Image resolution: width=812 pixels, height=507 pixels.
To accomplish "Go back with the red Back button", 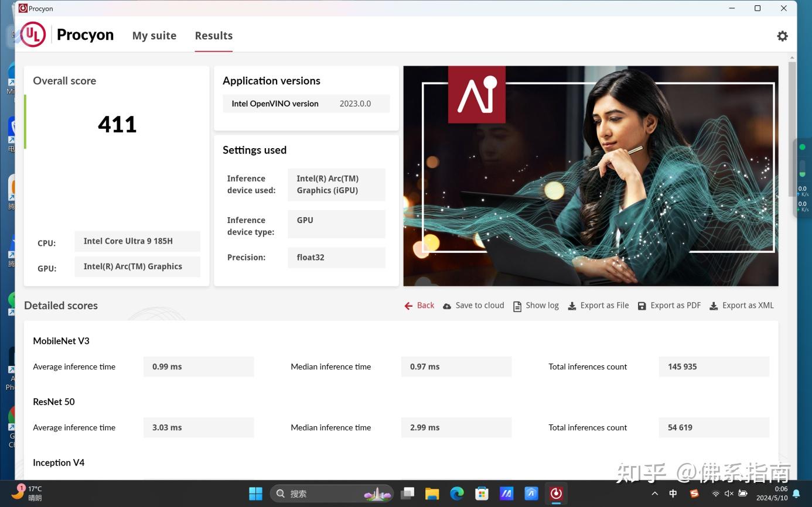I will (419, 306).
